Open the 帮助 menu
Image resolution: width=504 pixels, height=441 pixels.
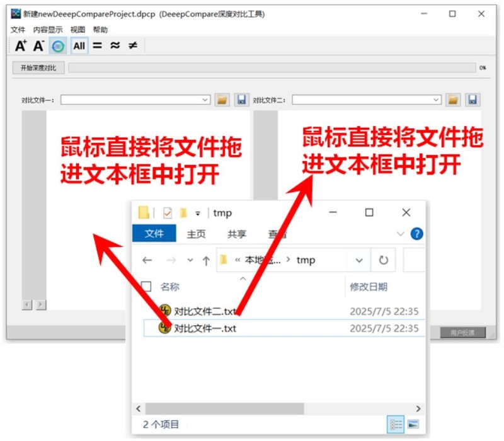point(100,30)
